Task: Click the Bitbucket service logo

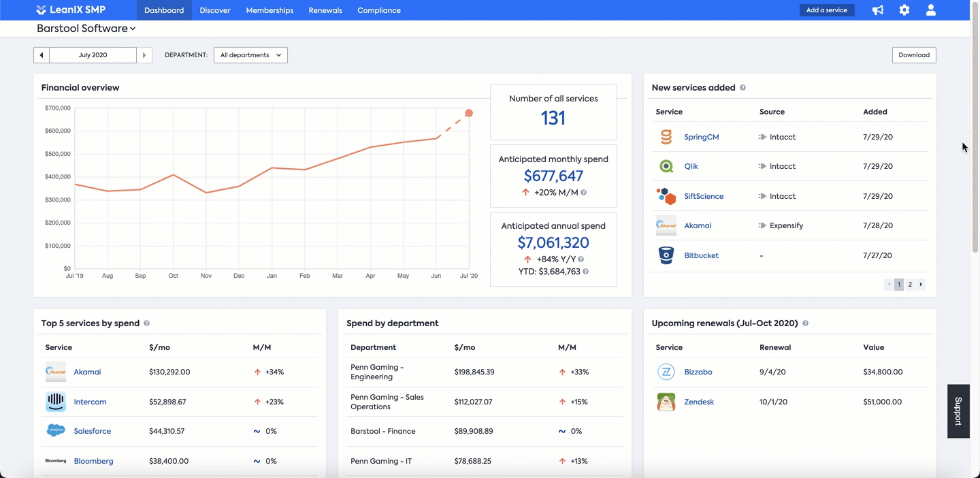Action: click(x=666, y=255)
